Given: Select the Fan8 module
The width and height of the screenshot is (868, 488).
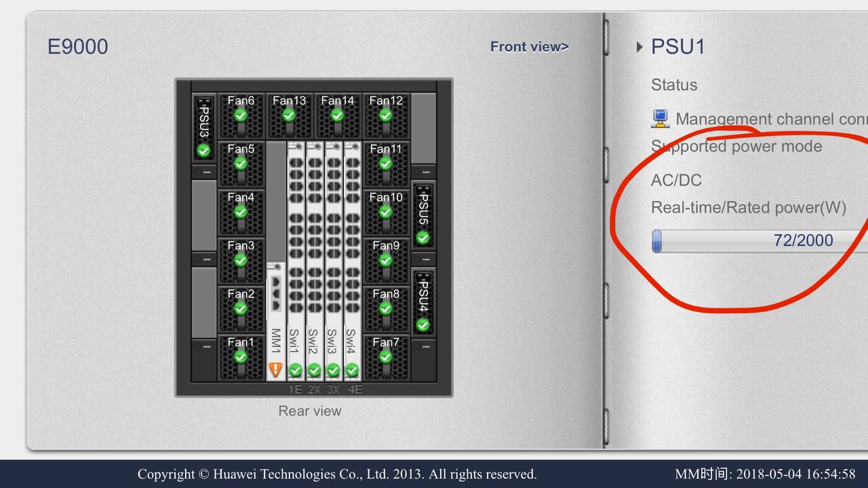Looking at the screenshot, I should point(386,308).
